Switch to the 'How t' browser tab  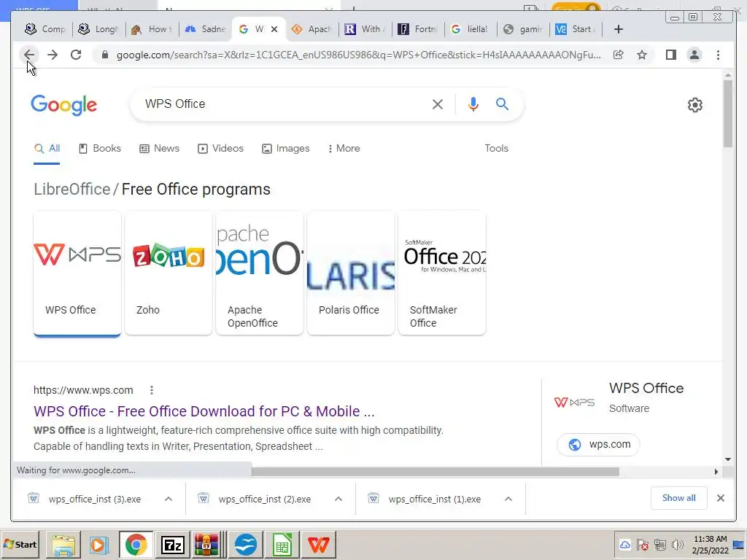pyautogui.click(x=152, y=29)
